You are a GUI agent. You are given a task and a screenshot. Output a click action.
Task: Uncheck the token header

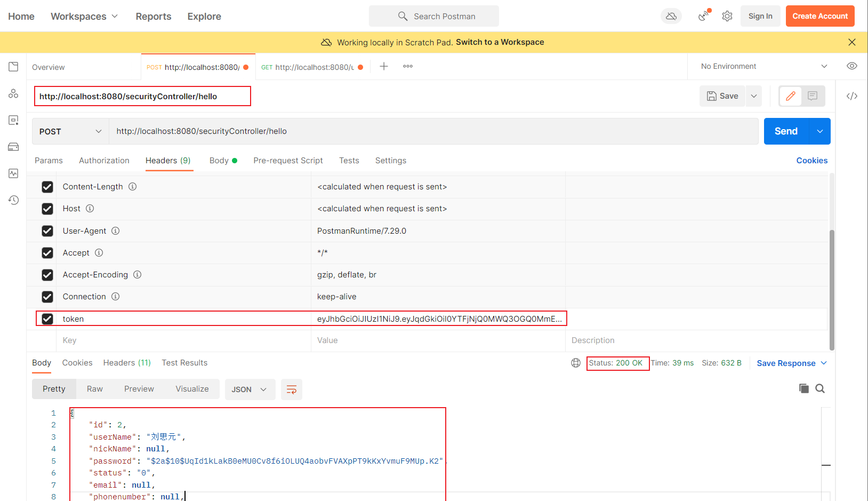click(x=47, y=319)
